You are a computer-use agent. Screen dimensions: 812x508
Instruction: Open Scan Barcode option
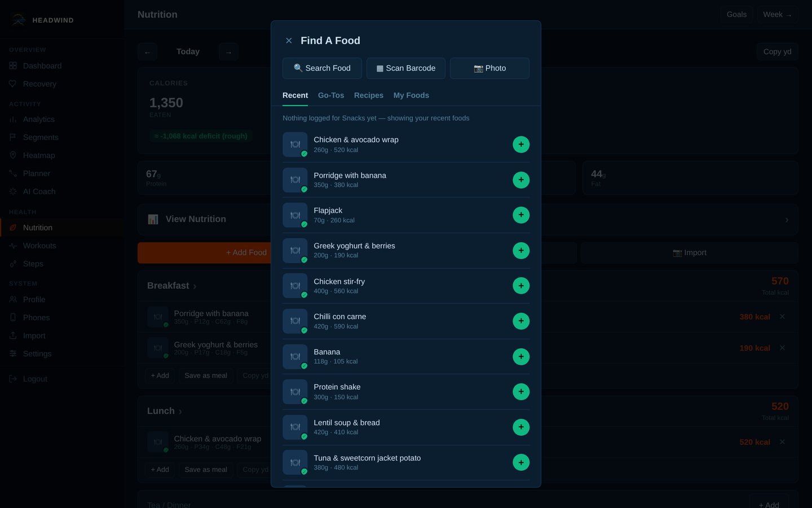coord(406,68)
